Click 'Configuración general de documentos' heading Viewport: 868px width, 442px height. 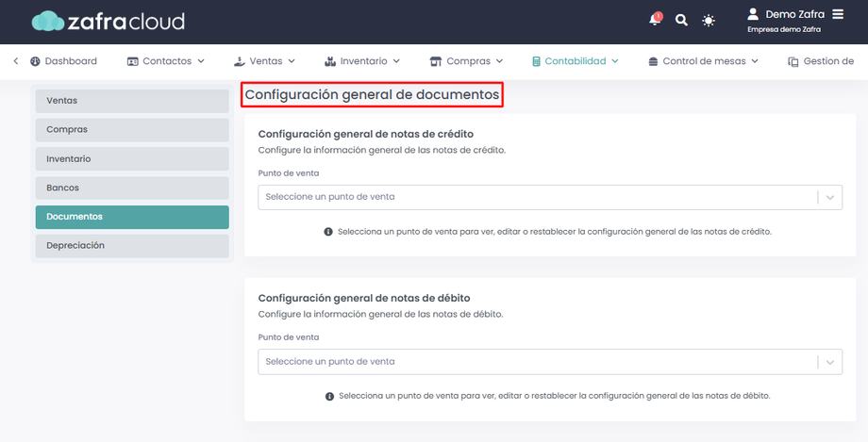(372, 94)
